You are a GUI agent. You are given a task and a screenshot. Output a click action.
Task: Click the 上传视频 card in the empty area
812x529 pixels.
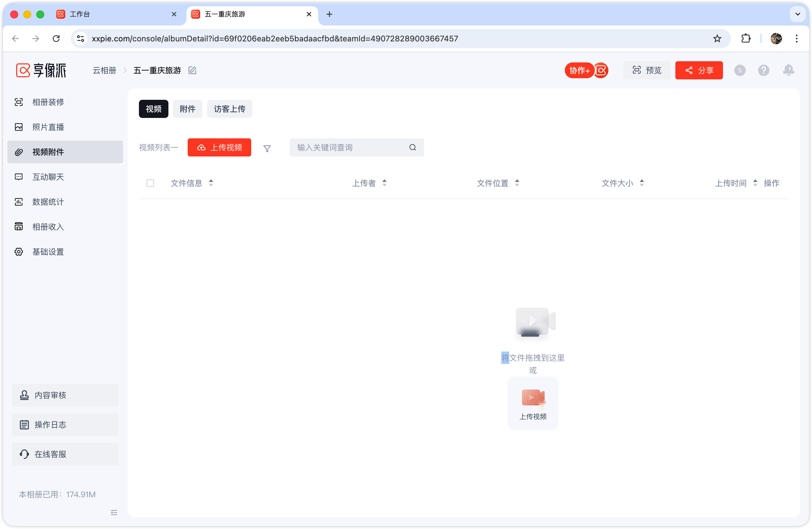click(x=533, y=403)
